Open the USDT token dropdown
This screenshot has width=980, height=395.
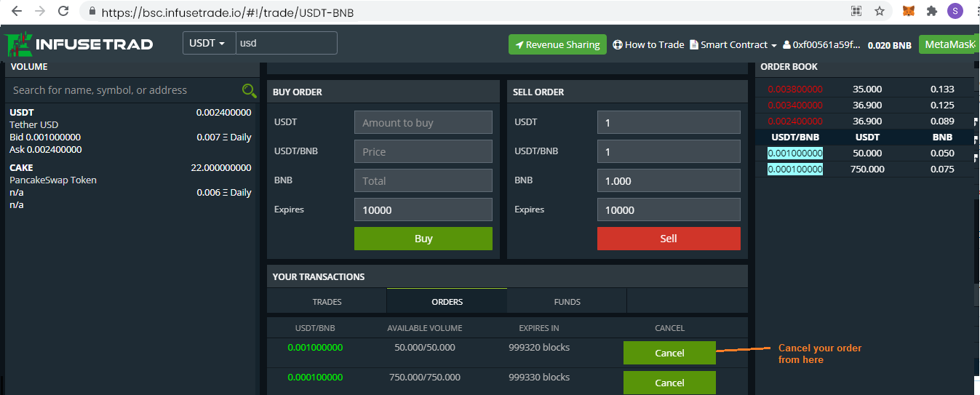click(x=209, y=43)
